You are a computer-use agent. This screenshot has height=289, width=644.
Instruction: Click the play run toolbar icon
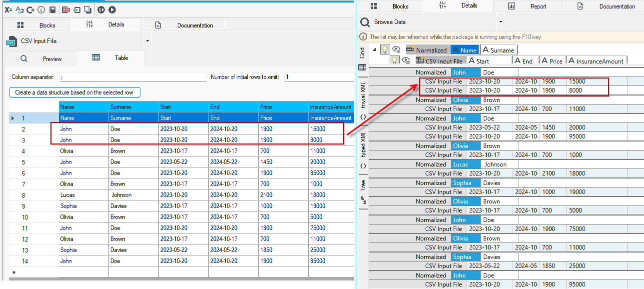click(112, 9)
